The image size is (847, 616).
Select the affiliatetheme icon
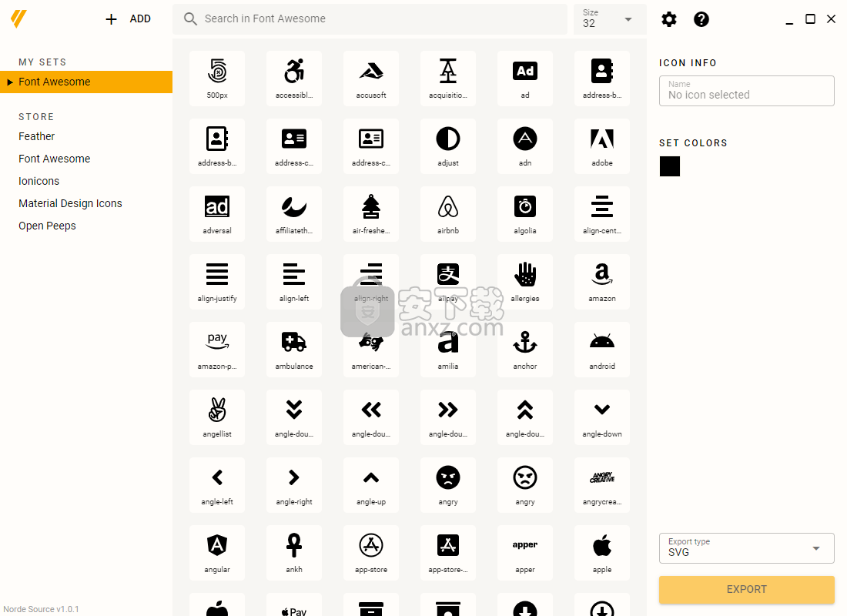[294, 214]
